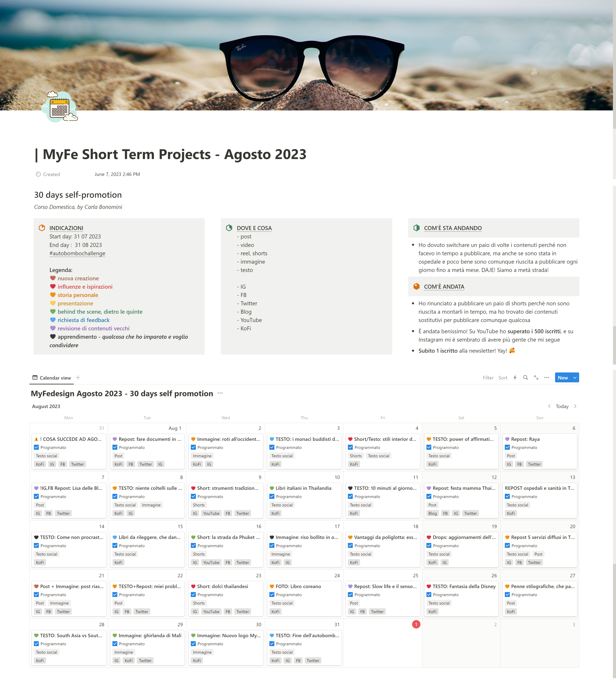Image resolution: width=616 pixels, height=684 pixels.
Task: Toggle Programmato checkbox on Repost: fare documenti card
Action: pos(115,447)
